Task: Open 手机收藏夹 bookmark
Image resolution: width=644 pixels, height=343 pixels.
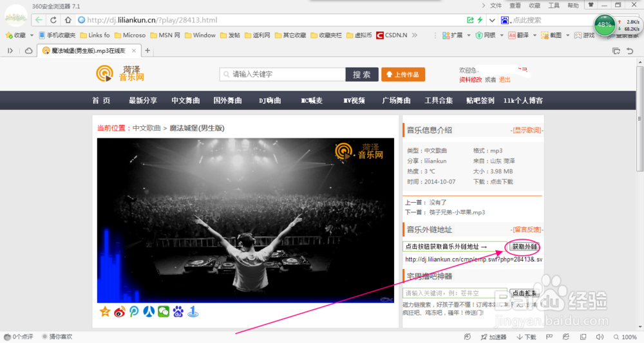Action: [x=57, y=35]
